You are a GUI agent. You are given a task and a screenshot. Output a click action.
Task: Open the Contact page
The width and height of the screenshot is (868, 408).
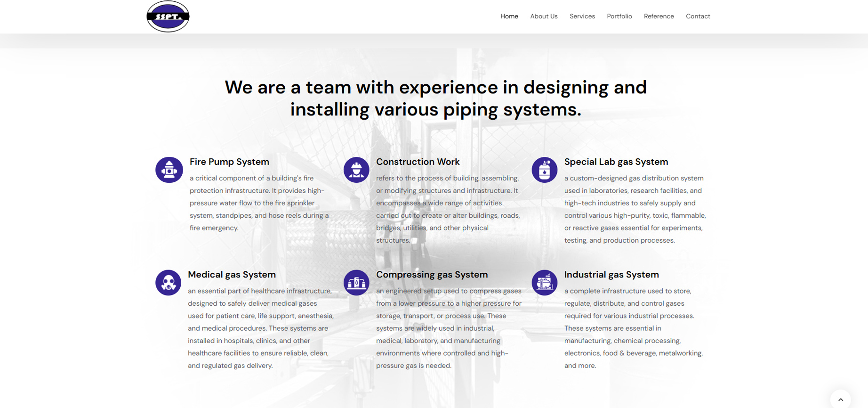pos(698,16)
